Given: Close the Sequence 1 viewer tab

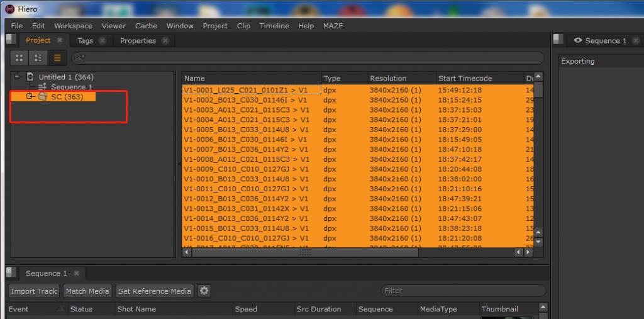Looking at the screenshot, I should tap(636, 41).
